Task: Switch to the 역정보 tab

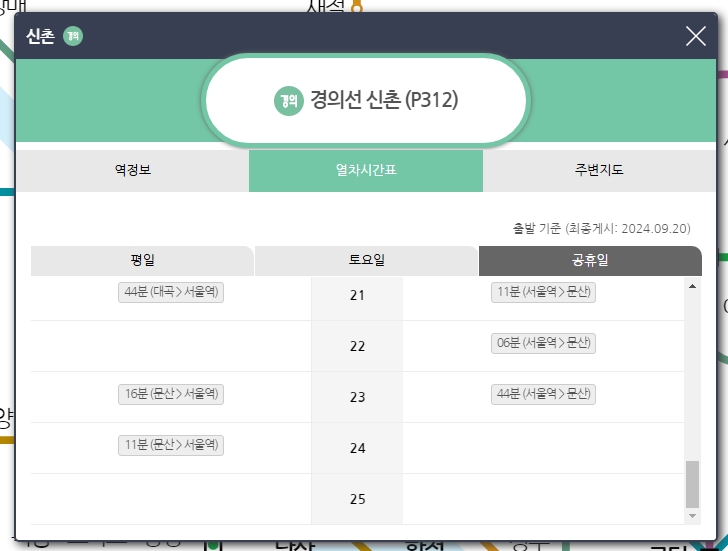Action: 133,170
